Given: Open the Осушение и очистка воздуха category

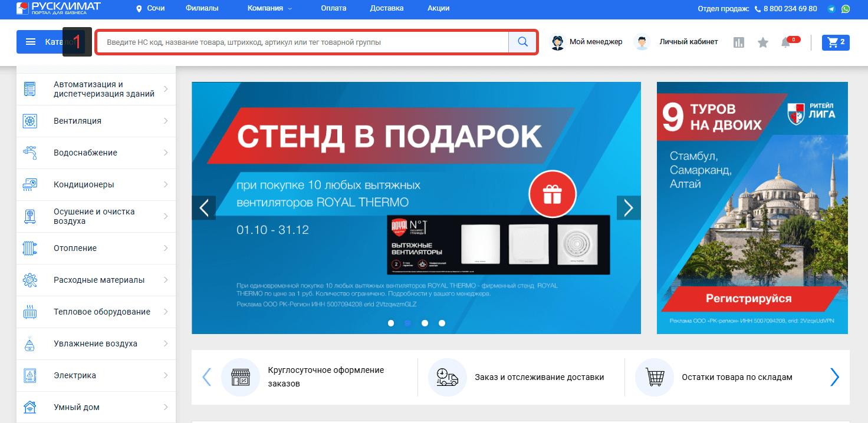Looking at the screenshot, I should coord(96,216).
